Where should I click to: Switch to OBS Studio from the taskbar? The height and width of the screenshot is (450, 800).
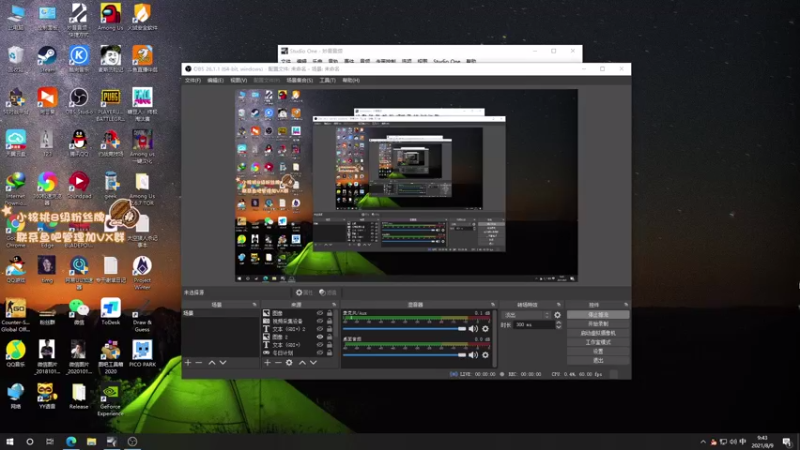132,441
